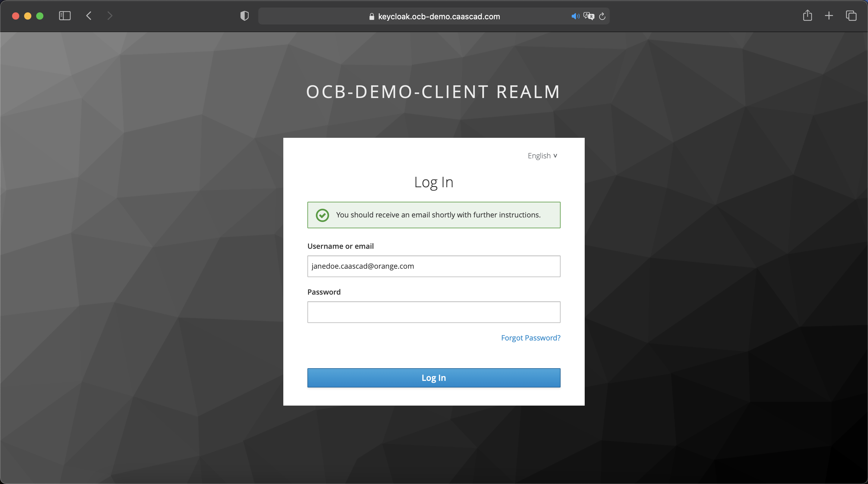Click the Username or email label
The width and height of the screenshot is (868, 484).
(340, 246)
